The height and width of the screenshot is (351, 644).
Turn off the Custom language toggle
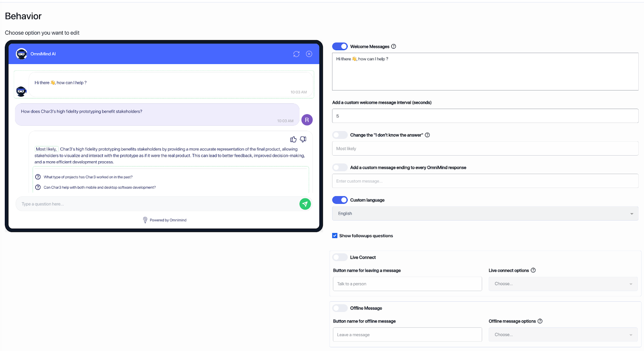[340, 200]
